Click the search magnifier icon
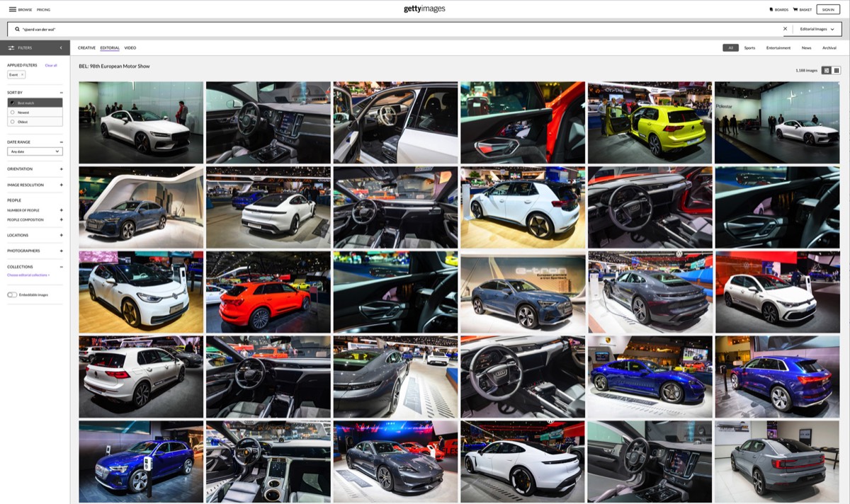Viewport: 850px width, 504px height. pos(17,29)
